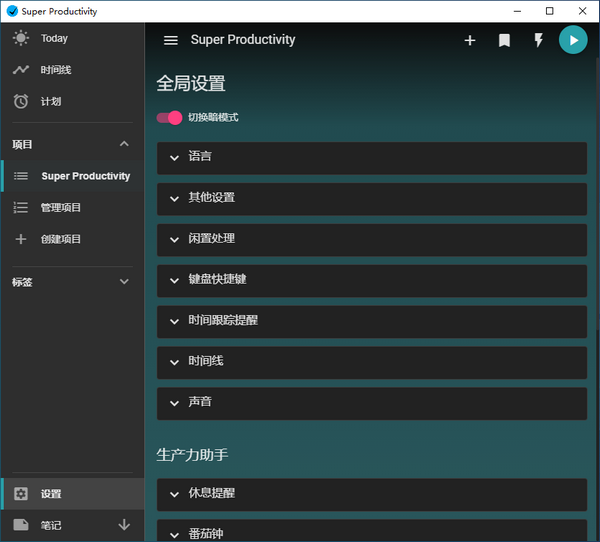Toggle the 切换暗模式 dark mode switch
This screenshot has width=600, height=542.
click(x=170, y=117)
